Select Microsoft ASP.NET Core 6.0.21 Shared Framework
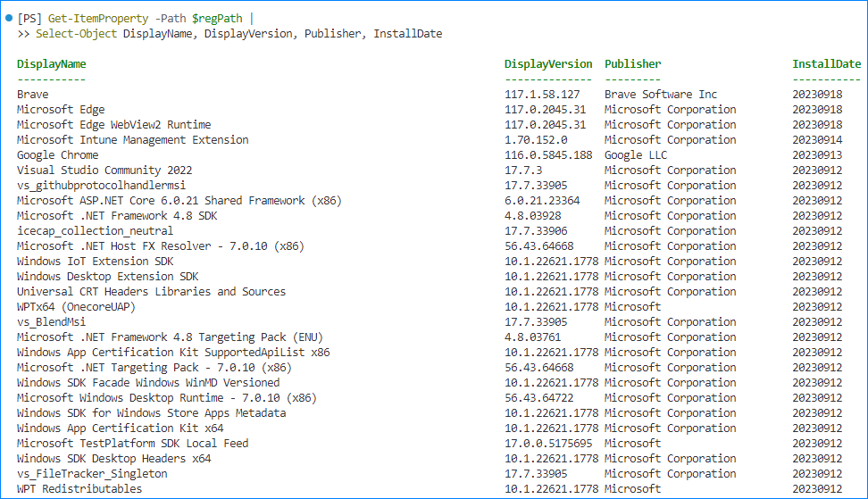The image size is (868, 499). [179, 201]
